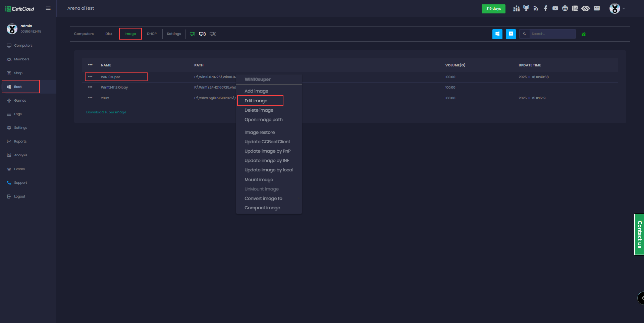Click the mail envelope icon in the header
The width and height of the screenshot is (644, 323).
597,8
